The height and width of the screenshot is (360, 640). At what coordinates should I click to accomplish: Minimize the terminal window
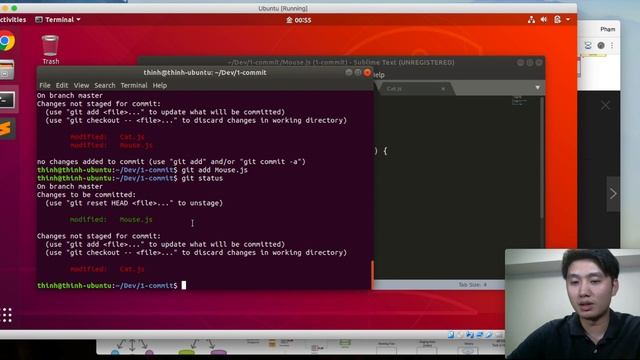tap(349, 72)
